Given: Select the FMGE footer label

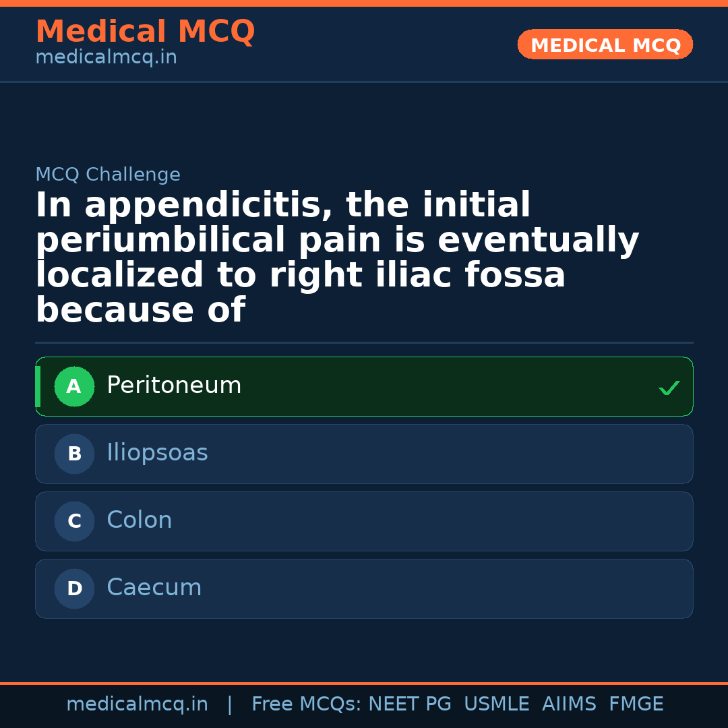Looking at the screenshot, I should [636, 704].
